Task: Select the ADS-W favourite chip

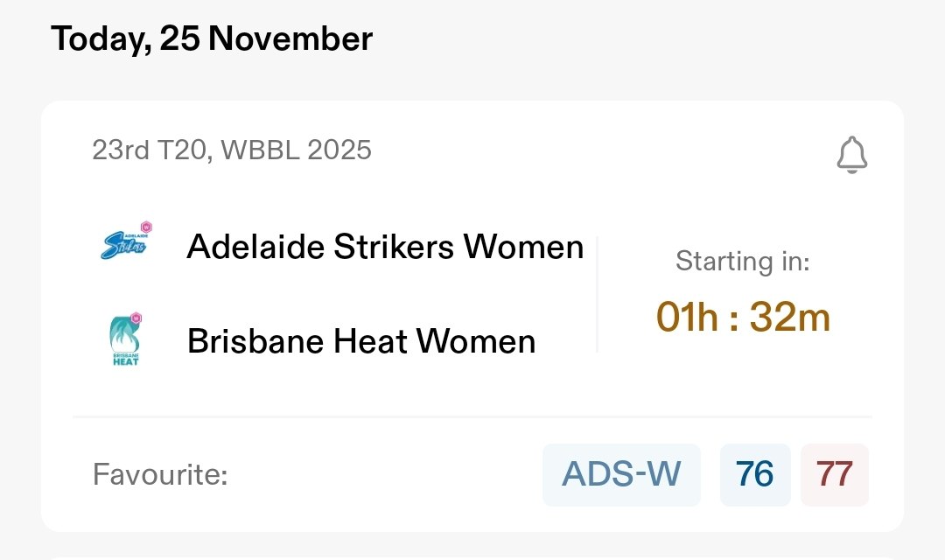Action: pos(621,475)
